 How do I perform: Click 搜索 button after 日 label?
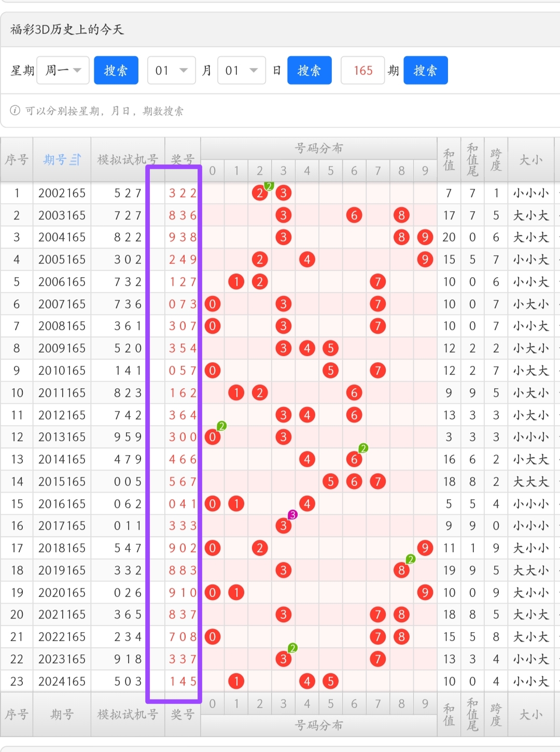click(310, 70)
